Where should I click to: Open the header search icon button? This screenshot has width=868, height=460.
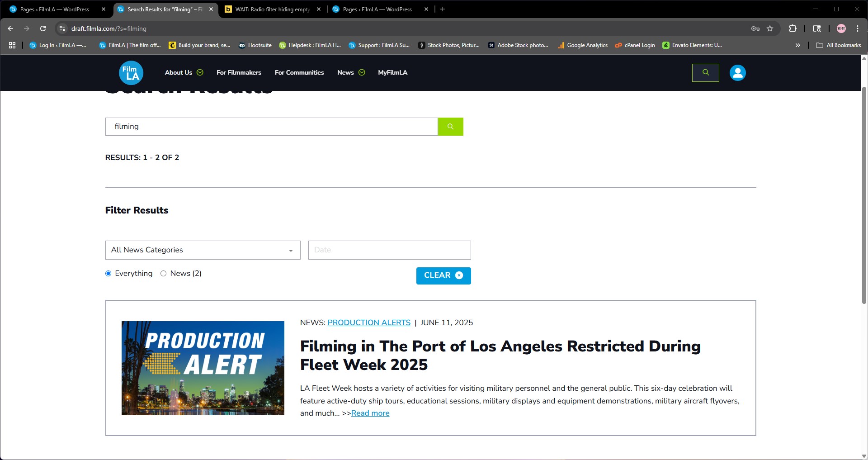[x=705, y=73]
